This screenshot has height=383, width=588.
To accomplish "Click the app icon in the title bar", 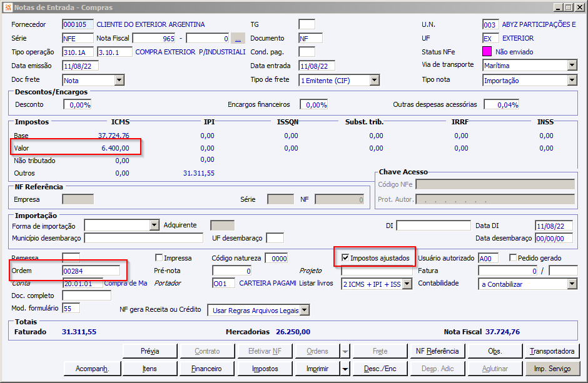I will [8, 7].
